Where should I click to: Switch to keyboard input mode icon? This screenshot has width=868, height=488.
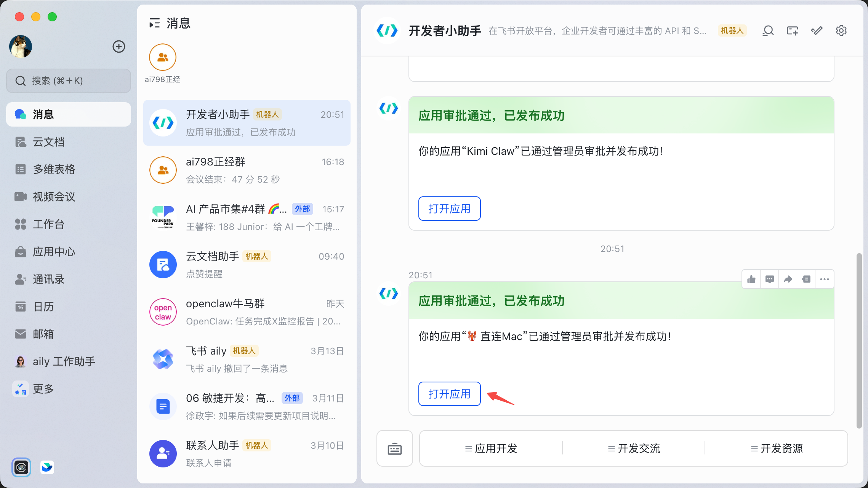click(395, 449)
